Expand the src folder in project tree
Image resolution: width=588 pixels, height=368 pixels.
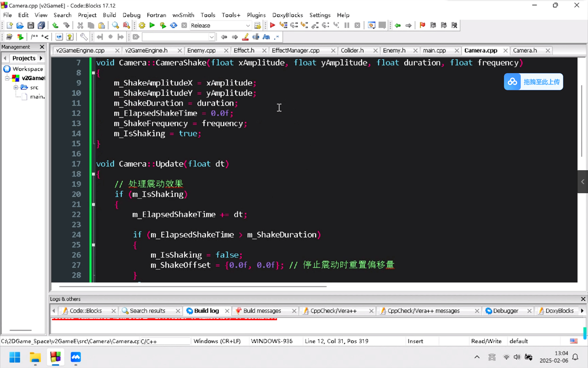click(16, 87)
